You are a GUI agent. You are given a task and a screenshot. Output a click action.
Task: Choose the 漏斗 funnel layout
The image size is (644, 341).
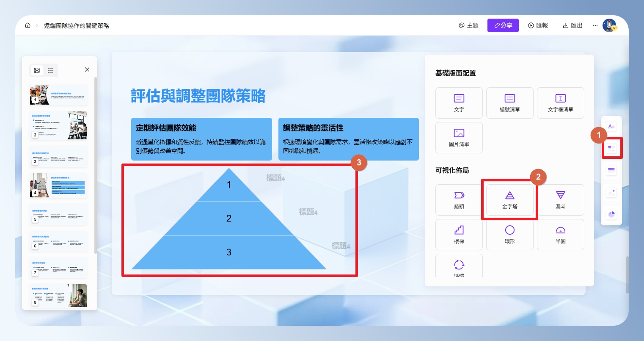560,200
